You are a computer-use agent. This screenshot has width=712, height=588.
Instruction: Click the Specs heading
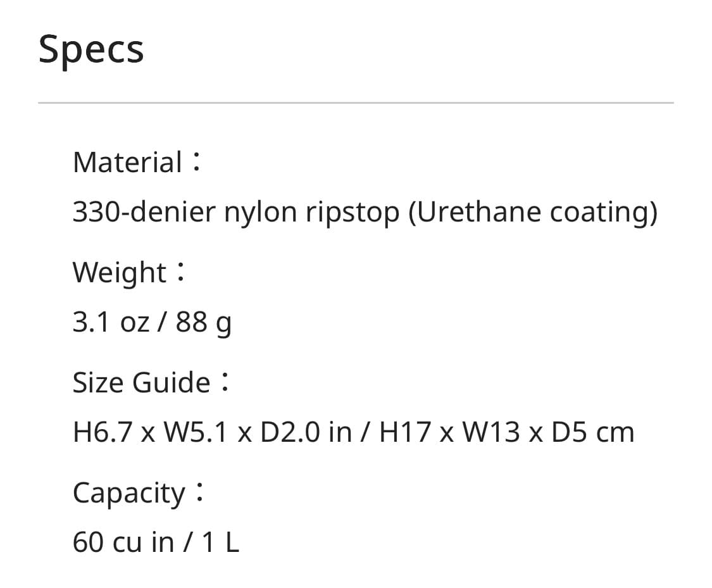click(91, 50)
